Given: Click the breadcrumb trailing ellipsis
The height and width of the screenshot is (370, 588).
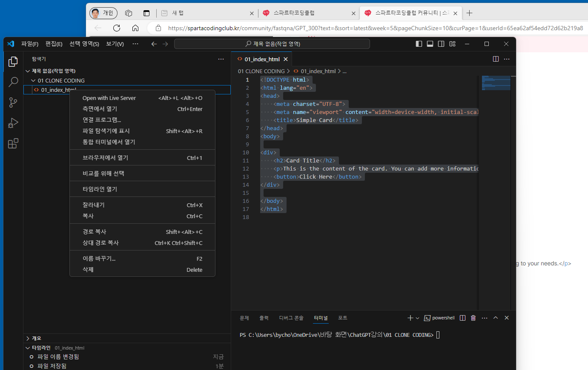Looking at the screenshot, I should tap(344, 71).
